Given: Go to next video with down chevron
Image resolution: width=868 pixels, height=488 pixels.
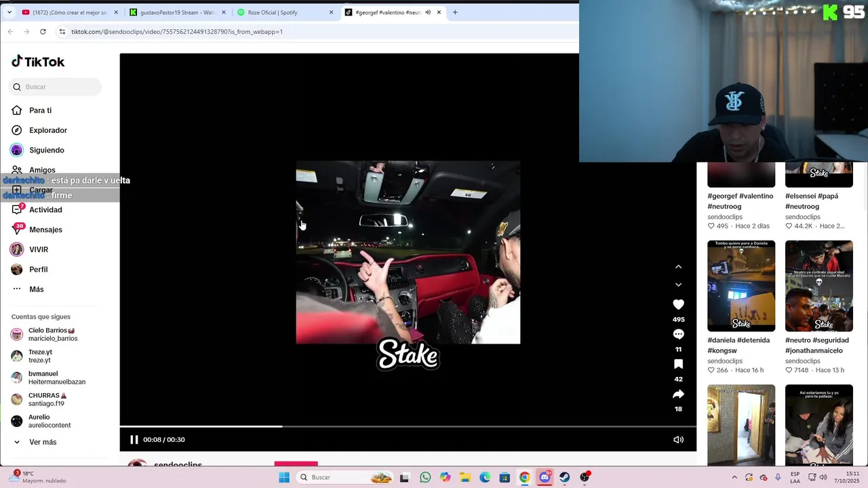Looking at the screenshot, I should click(x=678, y=285).
